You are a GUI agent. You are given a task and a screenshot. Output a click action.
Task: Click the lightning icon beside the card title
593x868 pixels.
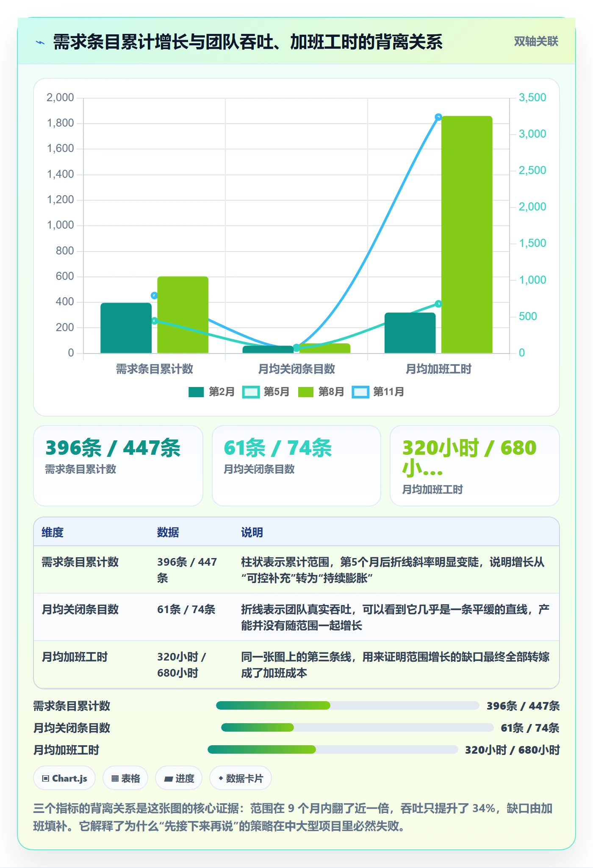point(40,42)
